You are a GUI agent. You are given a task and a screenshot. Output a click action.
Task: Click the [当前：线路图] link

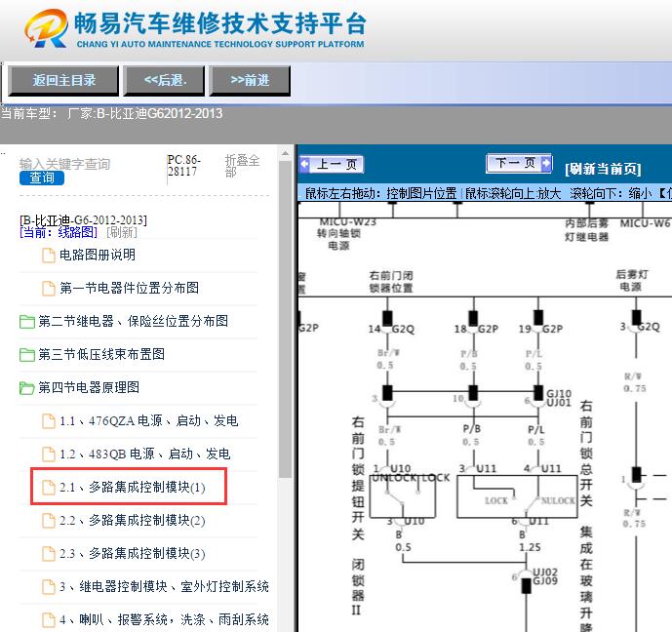coord(59,232)
